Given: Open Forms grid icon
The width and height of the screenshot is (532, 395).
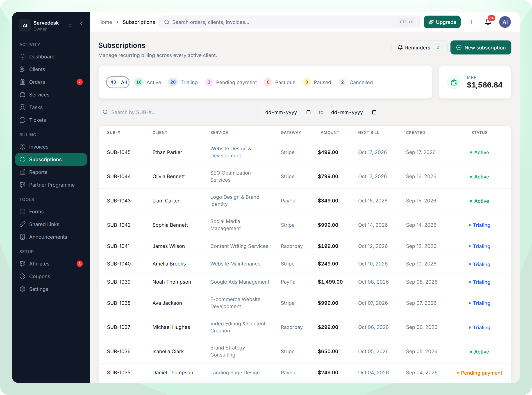Looking at the screenshot, I should tap(23, 212).
